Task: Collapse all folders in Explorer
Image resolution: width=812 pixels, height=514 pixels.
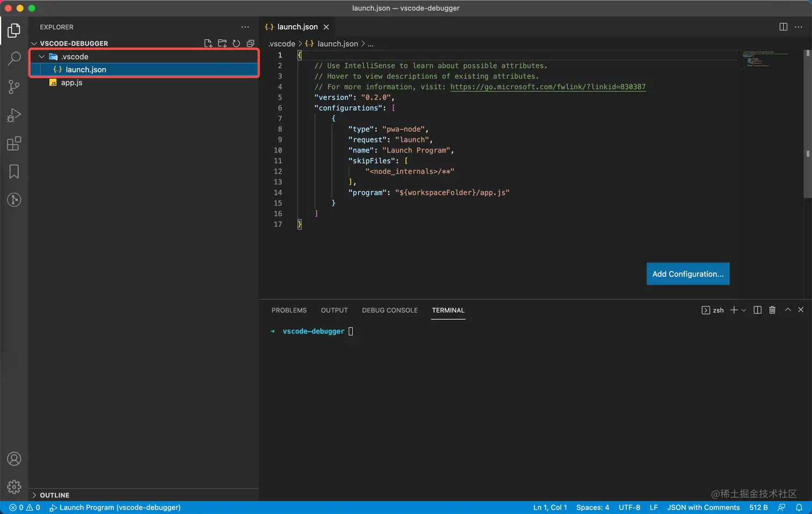Action: point(250,43)
